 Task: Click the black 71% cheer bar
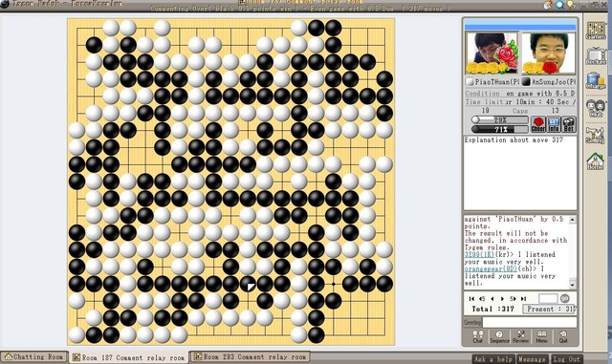(x=499, y=129)
